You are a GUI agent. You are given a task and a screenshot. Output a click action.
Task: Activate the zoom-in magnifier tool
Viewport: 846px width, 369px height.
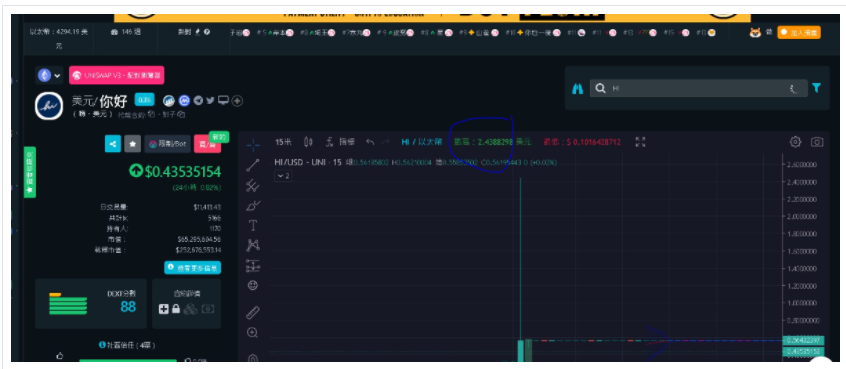pyautogui.click(x=253, y=333)
